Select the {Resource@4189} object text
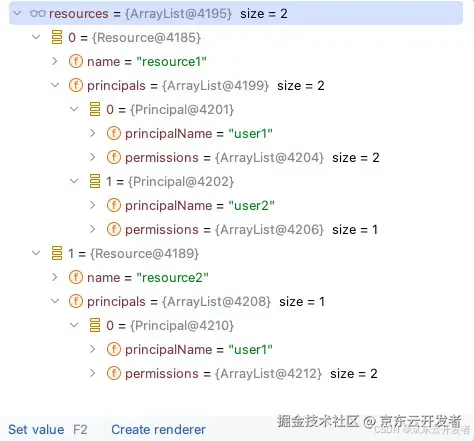The height and width of the screenshot is (441, 474). click(x=144, y=254)
